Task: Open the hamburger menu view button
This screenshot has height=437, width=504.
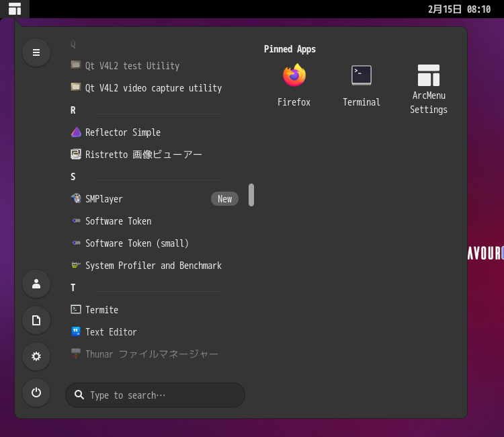Action: pyautogui.click(x=36, y=52)
